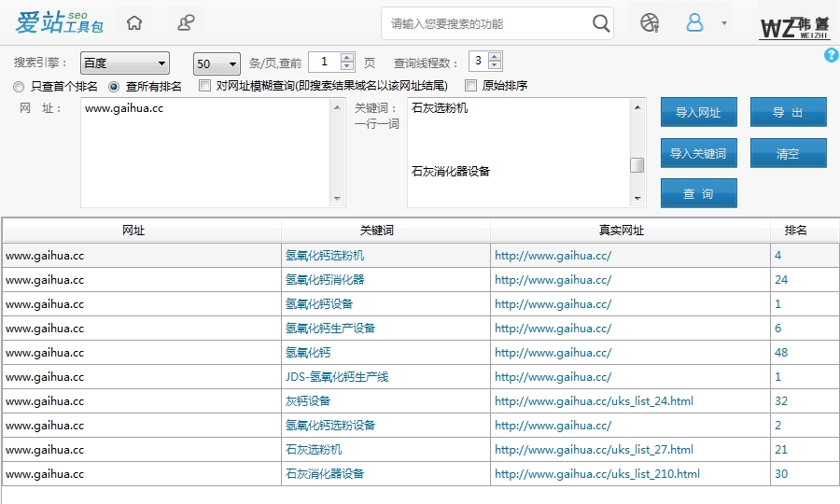840x504 pixels.
Task: Open the 石灰消化器设备 link in results table
Action: tap(325, 474)
